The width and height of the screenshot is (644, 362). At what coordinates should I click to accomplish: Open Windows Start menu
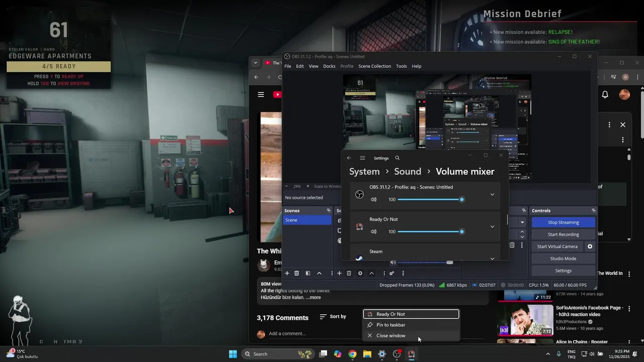233,354
